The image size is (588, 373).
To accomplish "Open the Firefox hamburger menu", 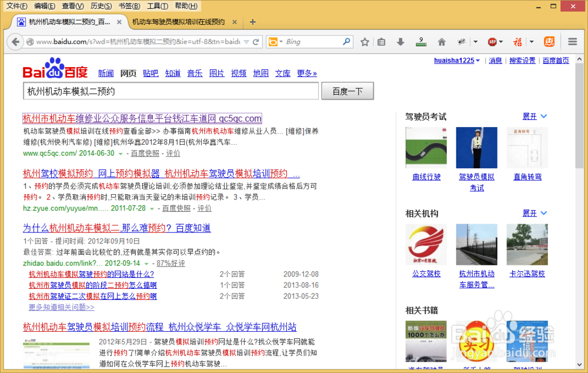I will pyautogui.click(x=572, y=42).
